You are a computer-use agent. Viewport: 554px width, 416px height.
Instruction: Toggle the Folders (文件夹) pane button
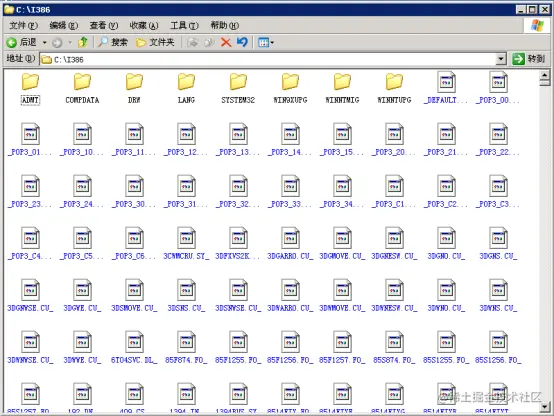pyautogui.click(x=155, y=42)
